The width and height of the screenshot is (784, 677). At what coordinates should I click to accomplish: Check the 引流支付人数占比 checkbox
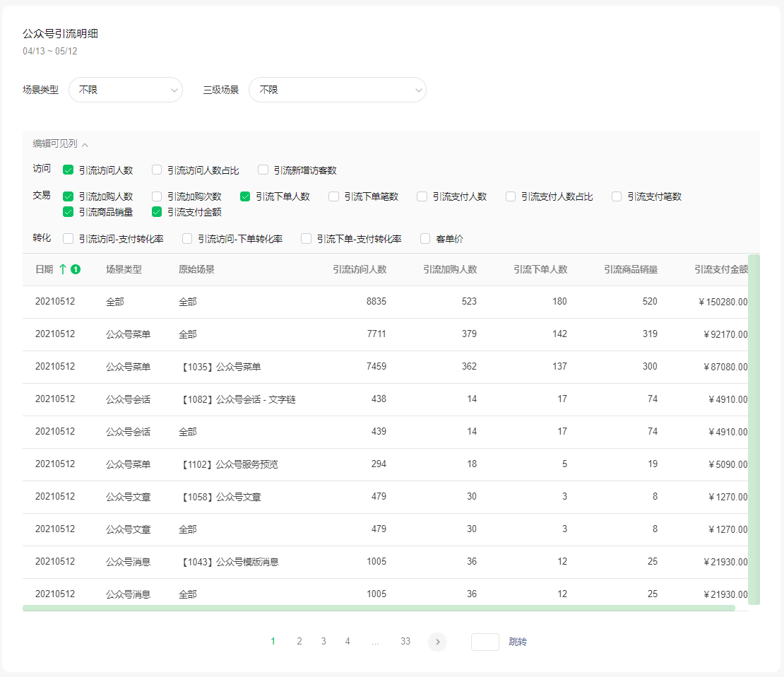(511, 196)
